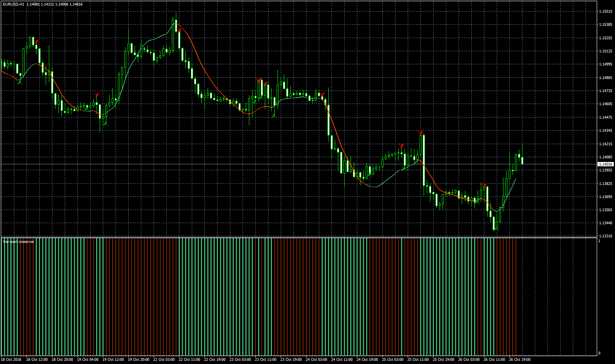This screenshot has width=615, height=364.
Task: Click the 1.15515 price axis label
Action: coord(605,12)
